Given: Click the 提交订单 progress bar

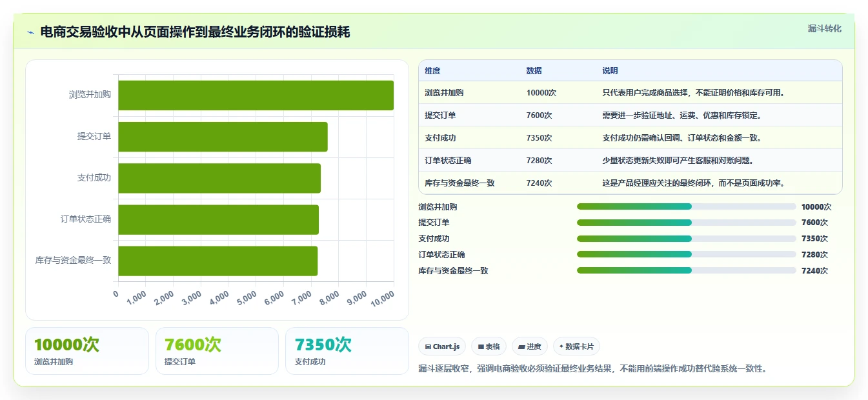Looking at the screenshot, I should tap(687, 223).
